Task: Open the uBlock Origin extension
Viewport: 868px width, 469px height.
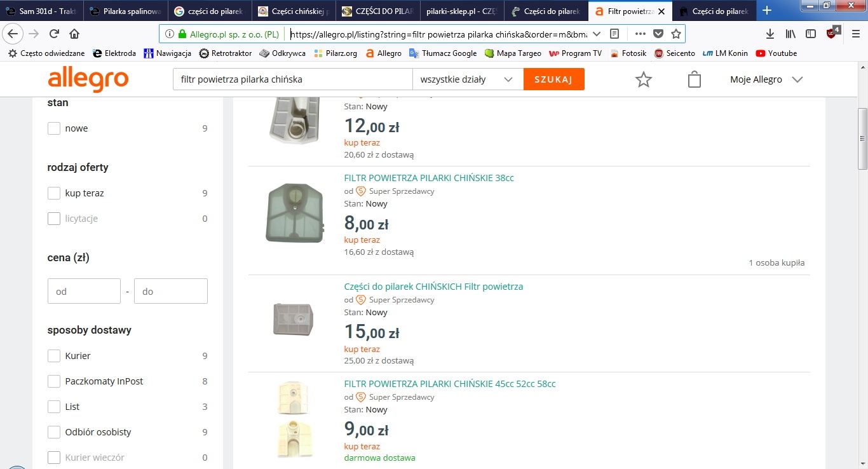Action: (x=832, y=33)
